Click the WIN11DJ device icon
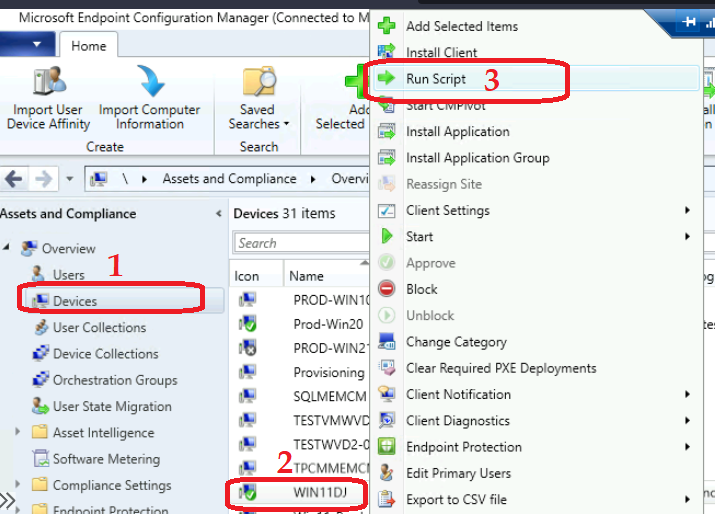The width and height of the screenshot is (715, 514). pyautogui.click(x=248, y=493)
